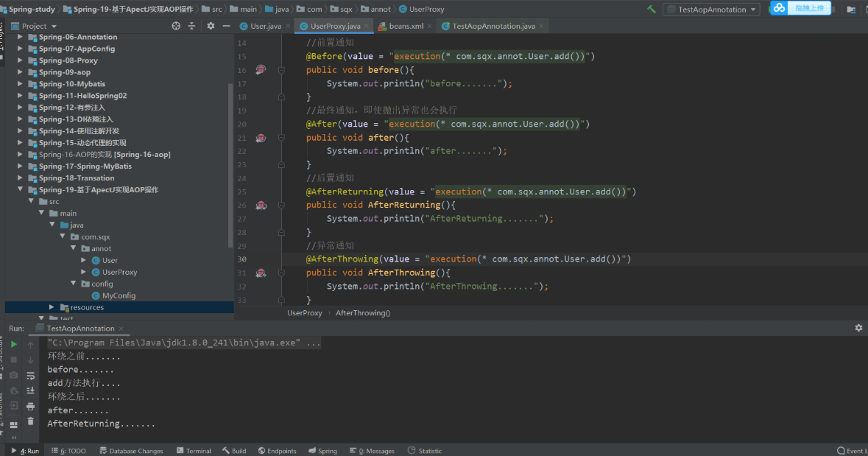Expand the Spring-17-Spring-MyBatis module
This screenshot has width=868, height=456.
click(x=20, y=166)
